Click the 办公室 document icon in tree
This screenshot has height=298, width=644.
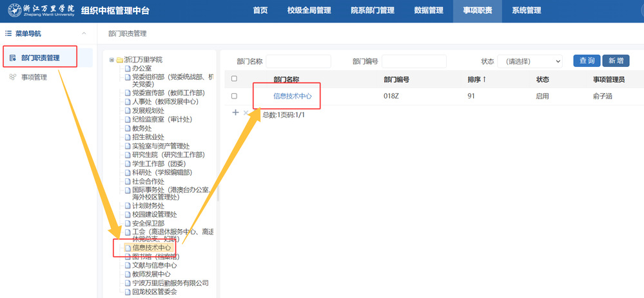pos(128,68)
